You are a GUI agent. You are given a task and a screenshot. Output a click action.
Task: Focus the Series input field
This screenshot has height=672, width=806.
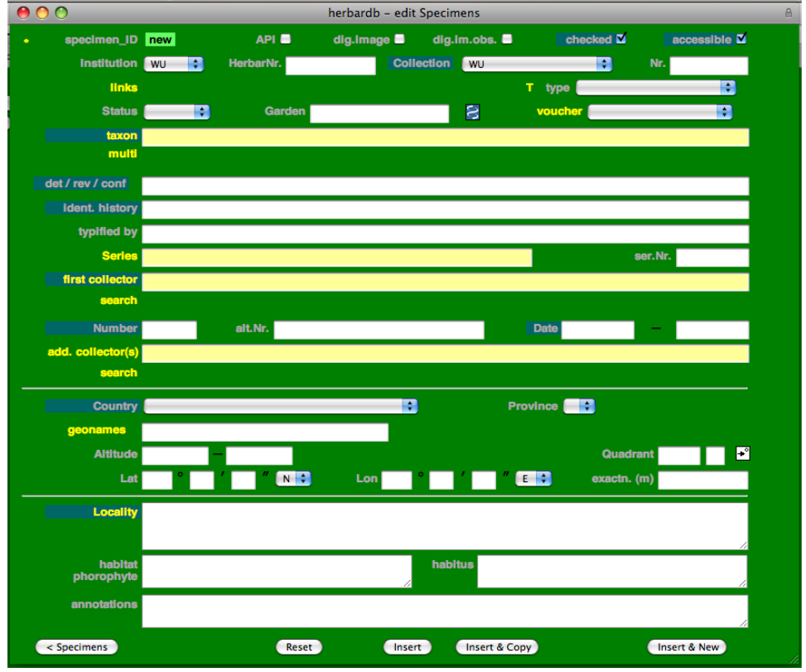337,258
